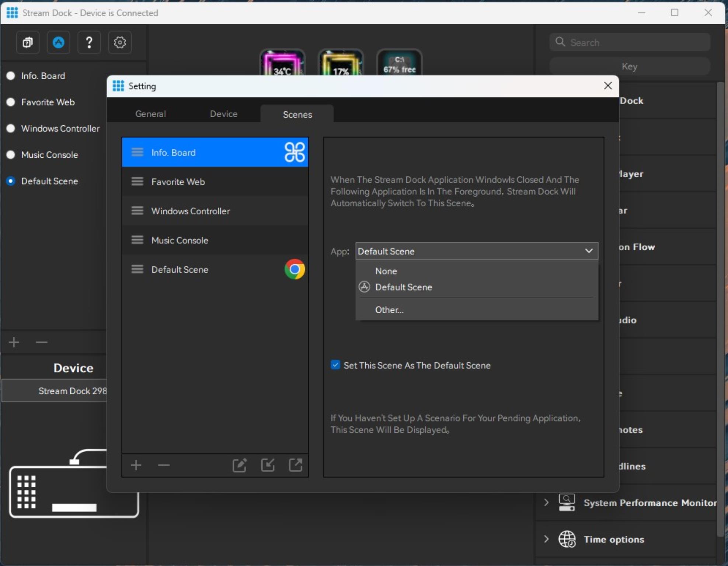Select Favorite Web row in scenes list
This screenshot has width=728, height=566.
[215, 182]
